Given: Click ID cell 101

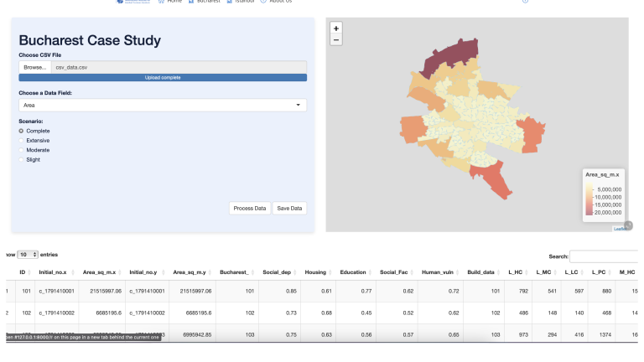Looking at the screenshot, I should point(26,291).
